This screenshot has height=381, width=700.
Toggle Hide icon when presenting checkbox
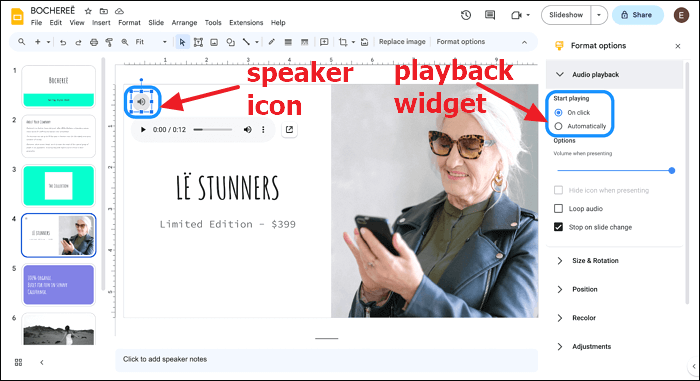(558, 190)
